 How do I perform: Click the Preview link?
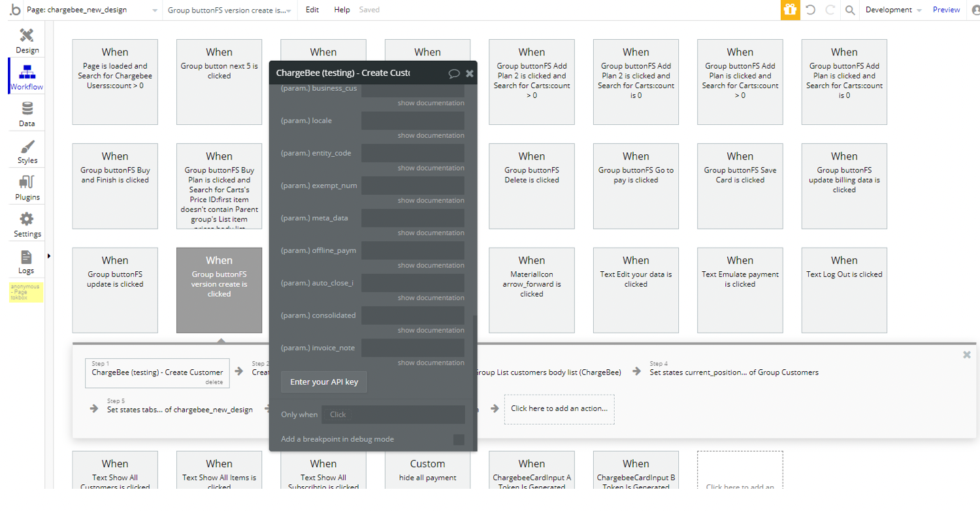946,10
